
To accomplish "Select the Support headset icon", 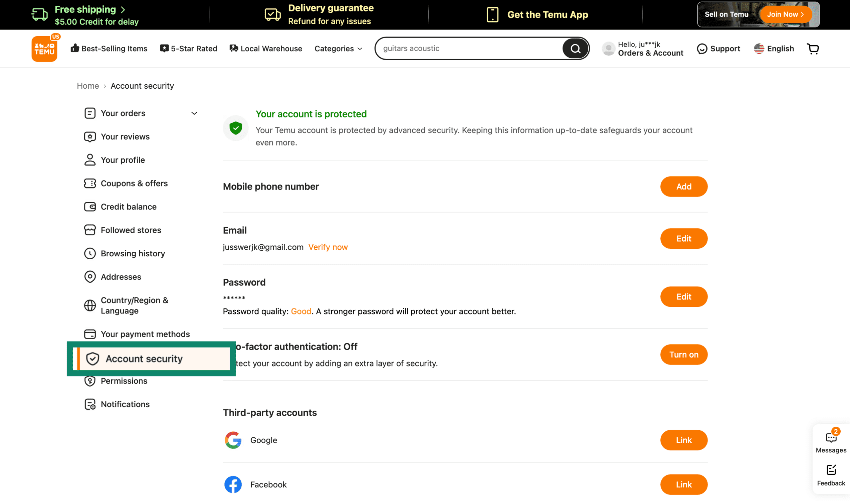I will 702,48.
